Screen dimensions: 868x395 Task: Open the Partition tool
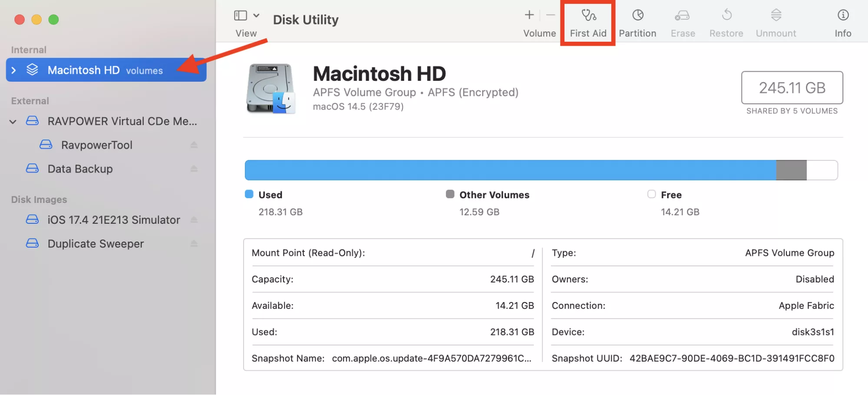click(x=637, y=20)
